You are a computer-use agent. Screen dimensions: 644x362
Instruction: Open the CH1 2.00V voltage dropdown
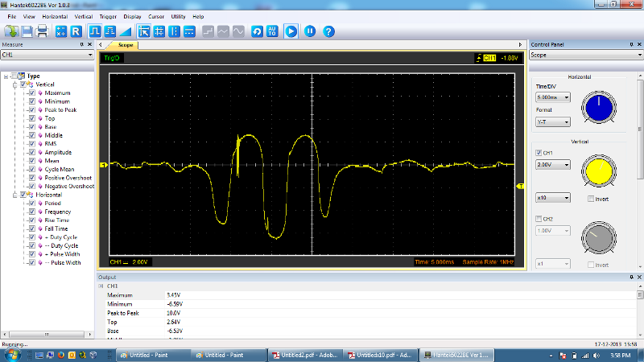(553, 164)
